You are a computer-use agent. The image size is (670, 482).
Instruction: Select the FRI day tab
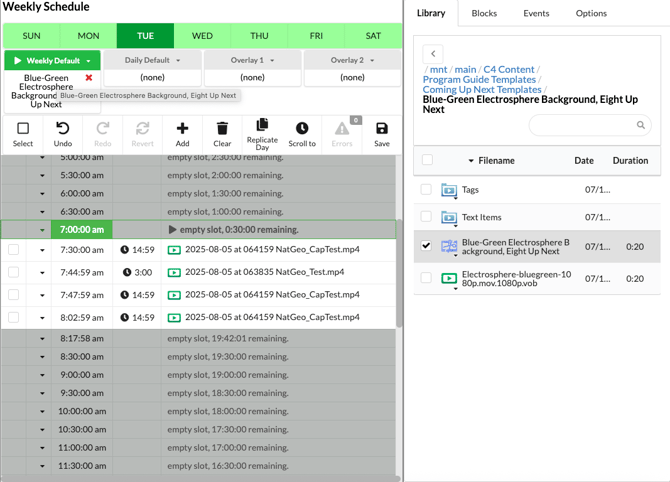316,36
